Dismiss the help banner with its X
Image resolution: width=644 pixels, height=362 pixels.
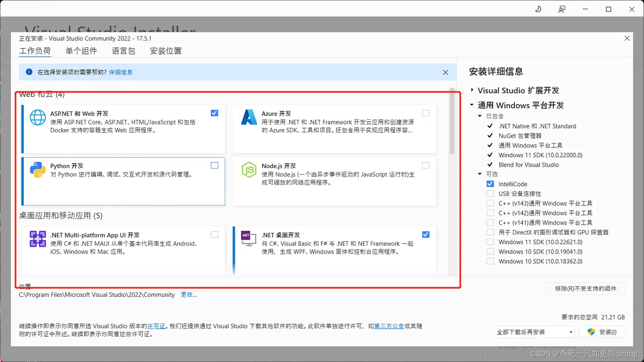(445, 72)
